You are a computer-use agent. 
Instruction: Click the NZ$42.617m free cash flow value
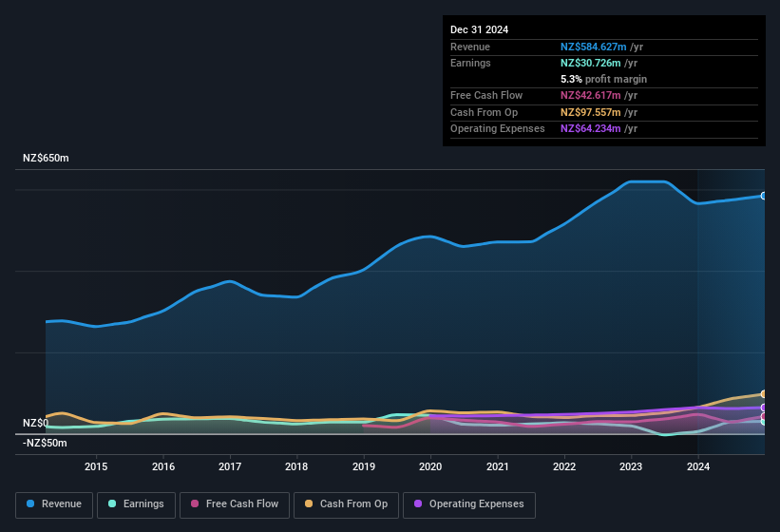(591, 95)
